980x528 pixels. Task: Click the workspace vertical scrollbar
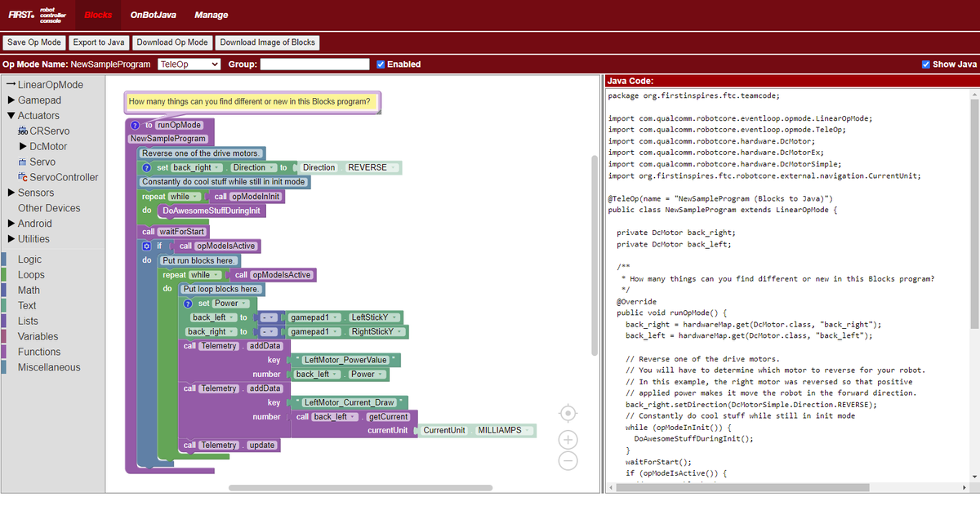pyautogui.click(x=595, y=255)
